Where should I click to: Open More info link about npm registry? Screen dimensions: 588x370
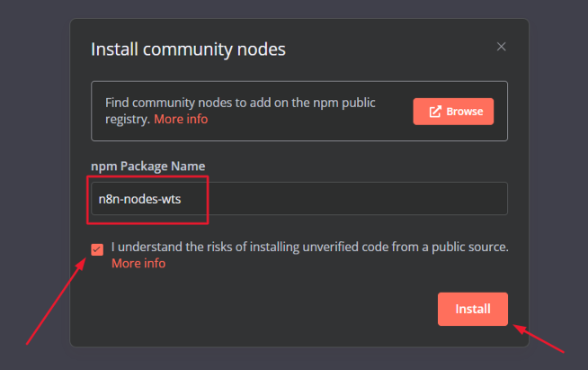(x=181, y=119)
